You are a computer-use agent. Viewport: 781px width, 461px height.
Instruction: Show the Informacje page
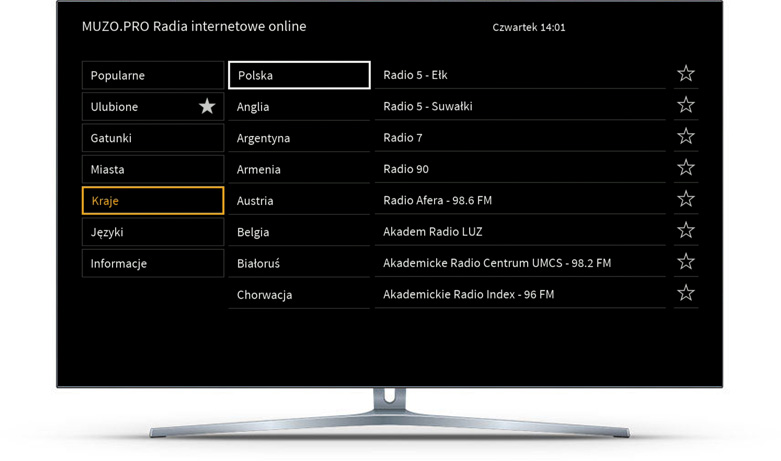(152, 263)
